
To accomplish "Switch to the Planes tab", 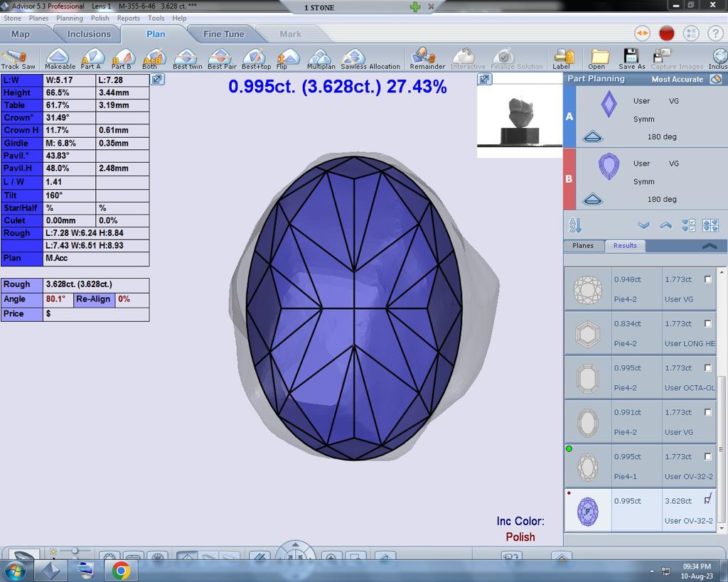I will pos(583,246).
